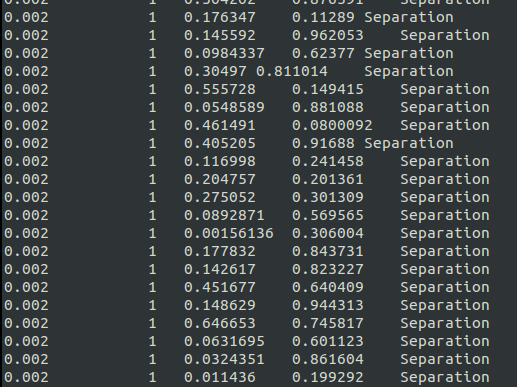This screenshot has width=517, height=387.
Task: Click the number 0.0631695
Action: (224, 341)
